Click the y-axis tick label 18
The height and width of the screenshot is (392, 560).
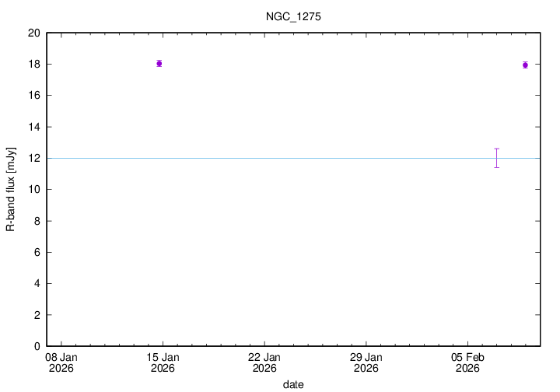click(33, 65)
